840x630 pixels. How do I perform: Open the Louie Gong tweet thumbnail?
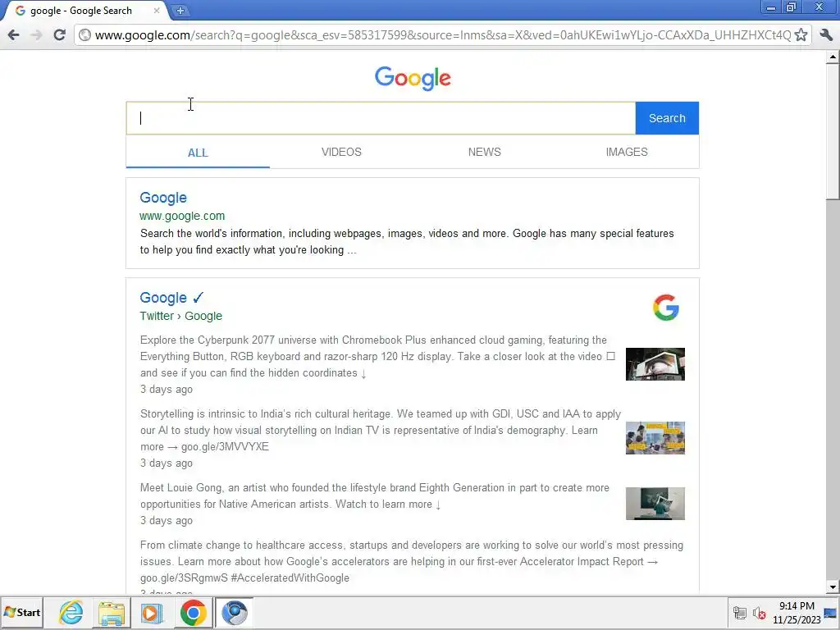coord(655,504)
